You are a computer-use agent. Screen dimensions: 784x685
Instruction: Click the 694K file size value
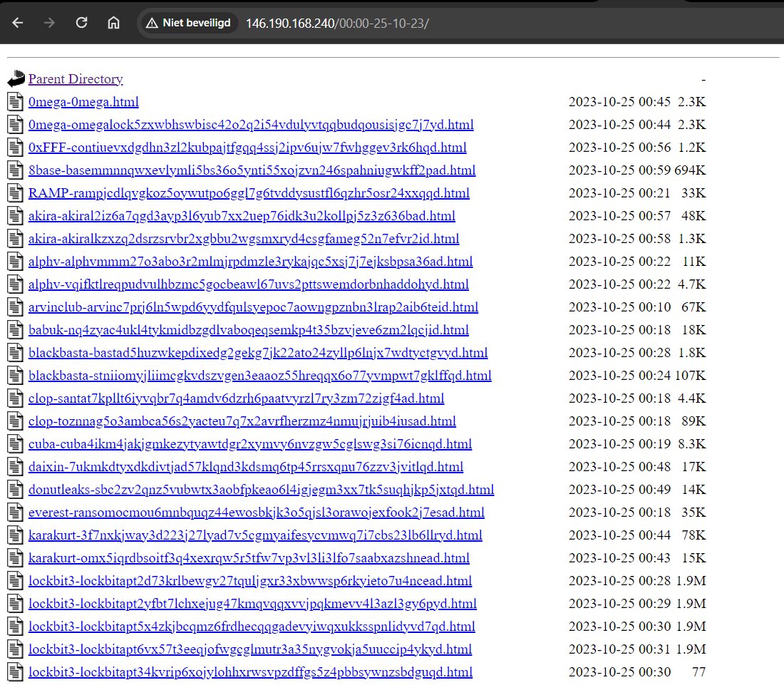[690, 170]
